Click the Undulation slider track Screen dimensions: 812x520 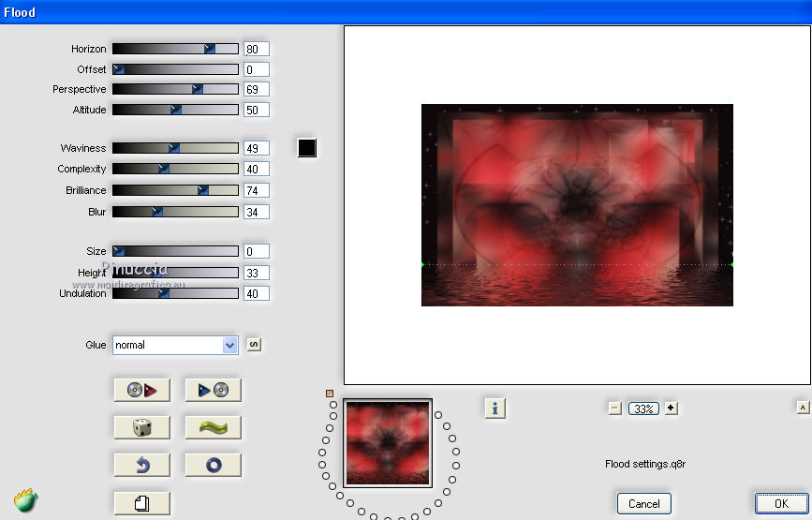[175, 293]
